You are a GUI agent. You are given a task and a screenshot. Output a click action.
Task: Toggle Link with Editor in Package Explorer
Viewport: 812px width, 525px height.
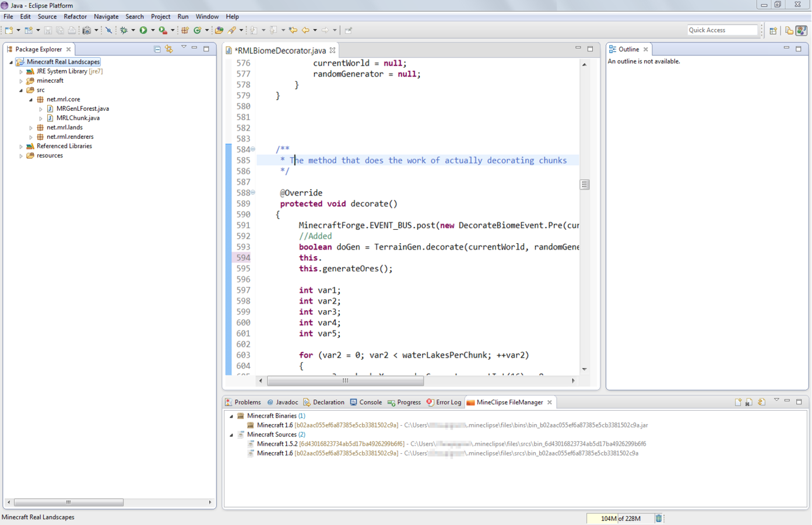pyautogui.click(x=169, y=50)
